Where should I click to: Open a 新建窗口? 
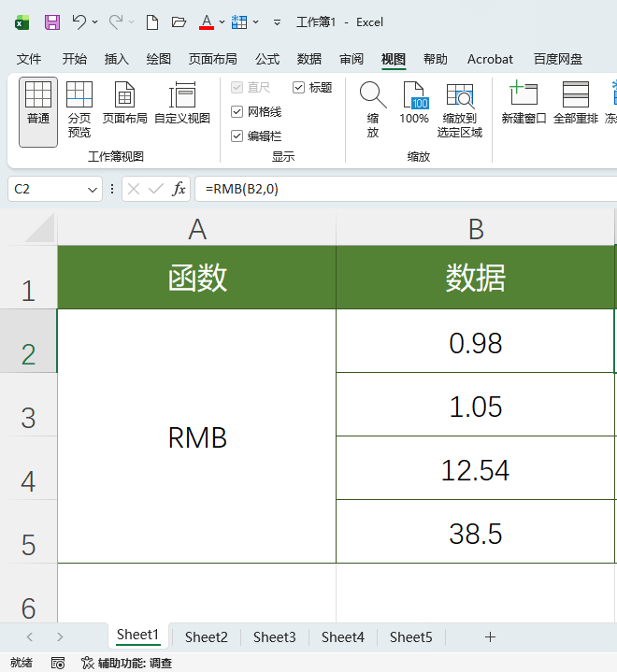pos(524,103)
